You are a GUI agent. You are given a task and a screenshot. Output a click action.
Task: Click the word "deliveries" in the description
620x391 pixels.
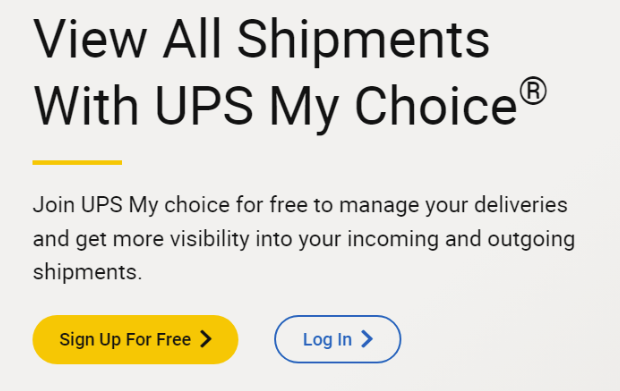[521, 205]
